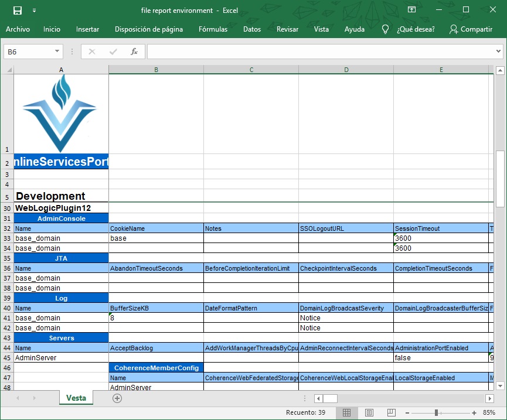Select Page Break Preview view

pos(390,412)
